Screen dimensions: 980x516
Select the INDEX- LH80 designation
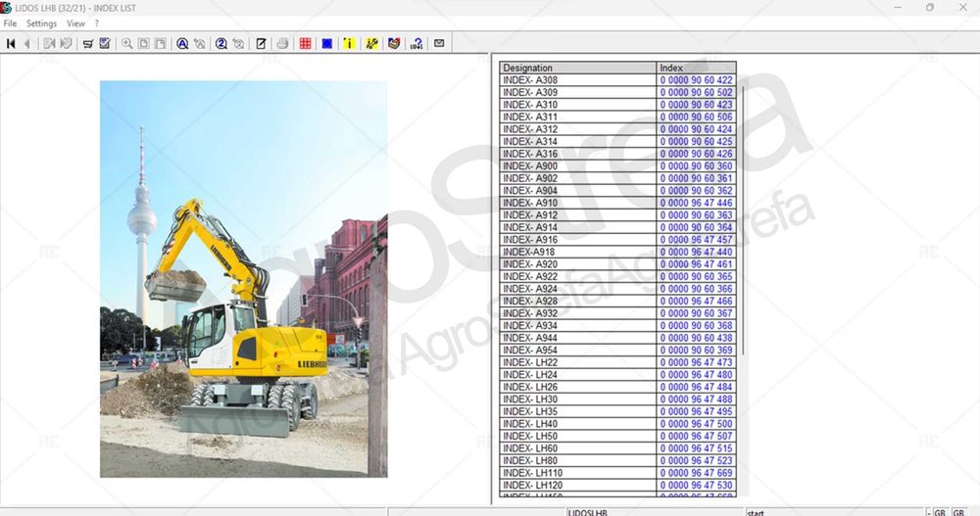(530, 461)
